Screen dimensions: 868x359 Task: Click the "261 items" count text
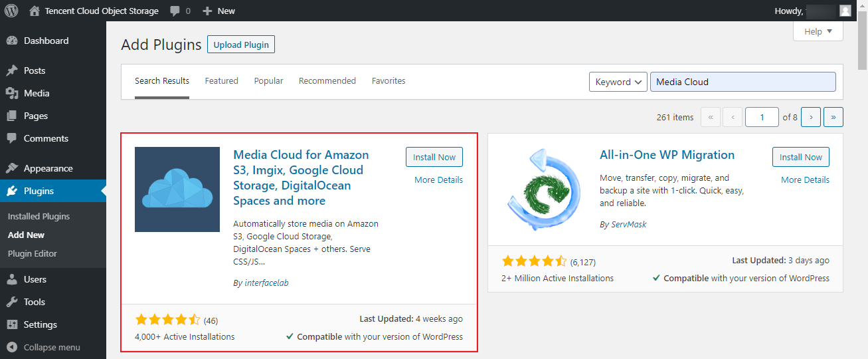tap(675, 117)
